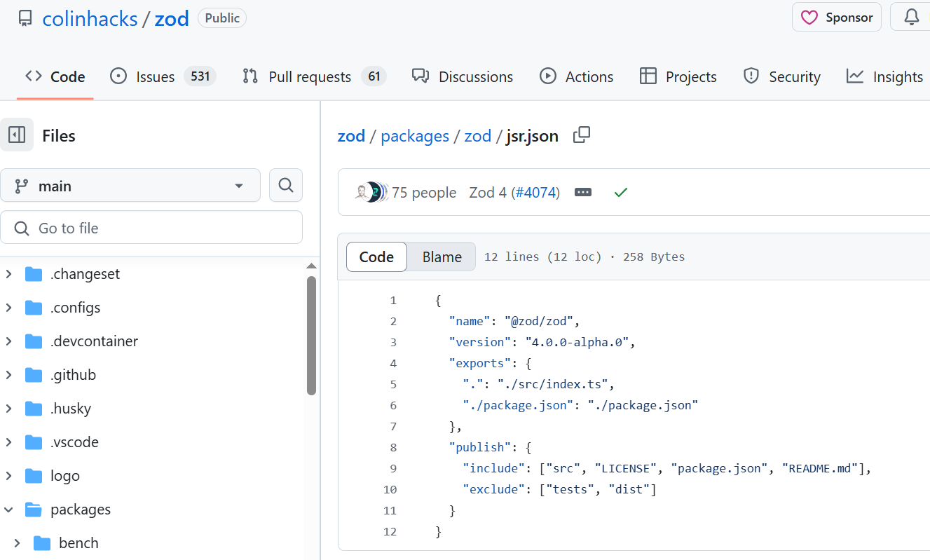Open the file search magnifier button

285,185
